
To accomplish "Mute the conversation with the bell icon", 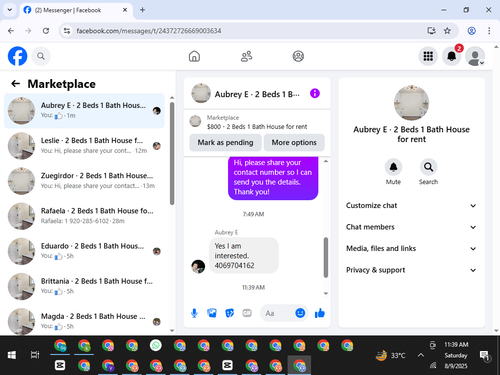I will (393, 167).
